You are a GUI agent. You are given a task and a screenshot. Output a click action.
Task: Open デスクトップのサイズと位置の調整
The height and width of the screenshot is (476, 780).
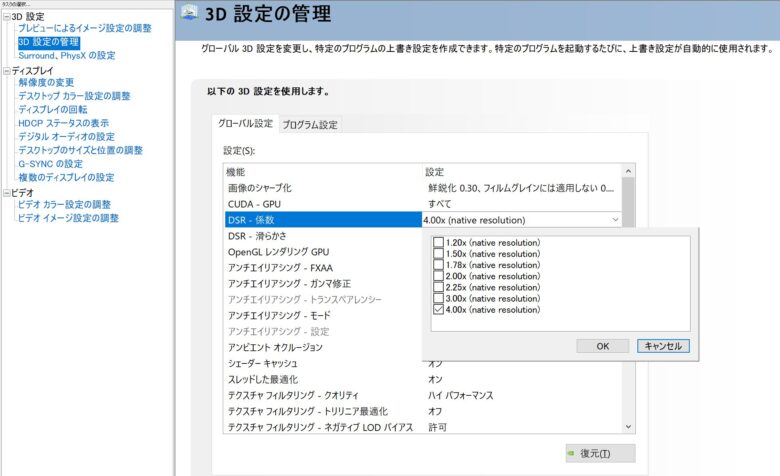point(80,150)
